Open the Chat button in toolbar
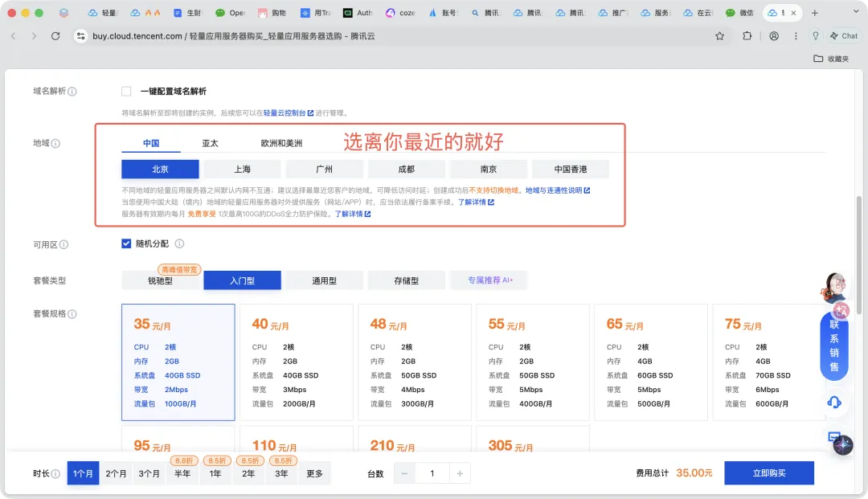The image size is (868, 499). 844,36
